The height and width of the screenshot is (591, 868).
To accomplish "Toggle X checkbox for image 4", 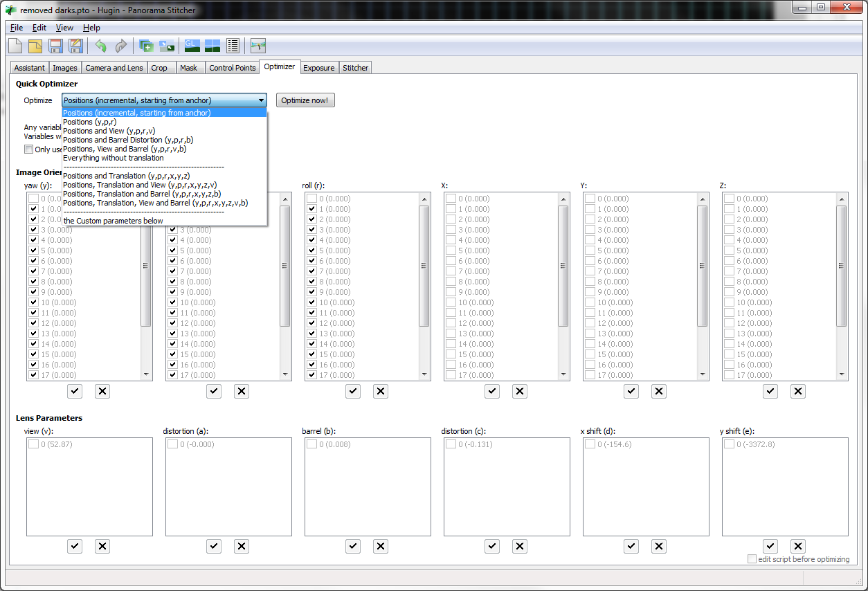I will pos(451,240).
